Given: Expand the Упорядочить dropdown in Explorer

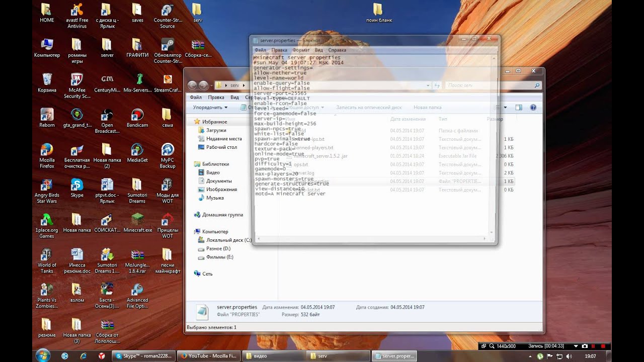Looking at the screenshot, I should click(210, 107).
